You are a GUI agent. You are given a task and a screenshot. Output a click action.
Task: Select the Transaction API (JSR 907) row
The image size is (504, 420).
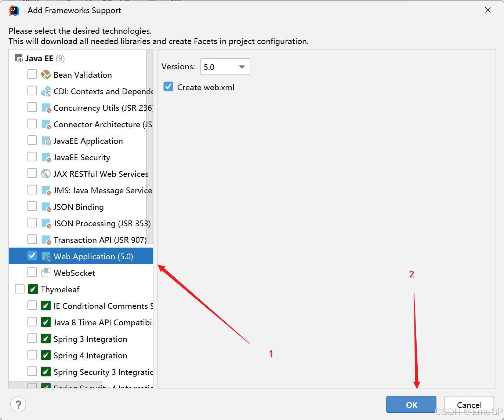point(81,240)
